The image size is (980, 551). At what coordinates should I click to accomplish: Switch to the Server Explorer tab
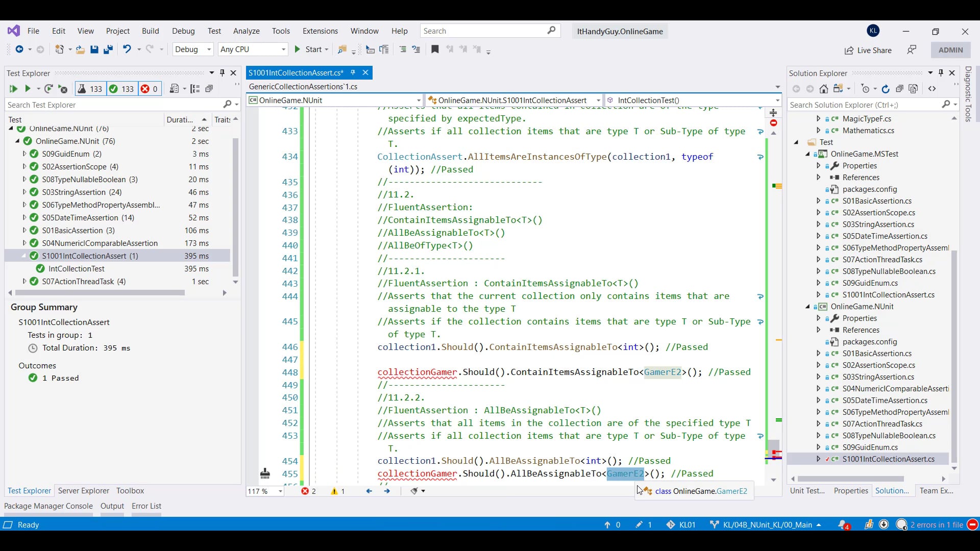tap(83, 491)
